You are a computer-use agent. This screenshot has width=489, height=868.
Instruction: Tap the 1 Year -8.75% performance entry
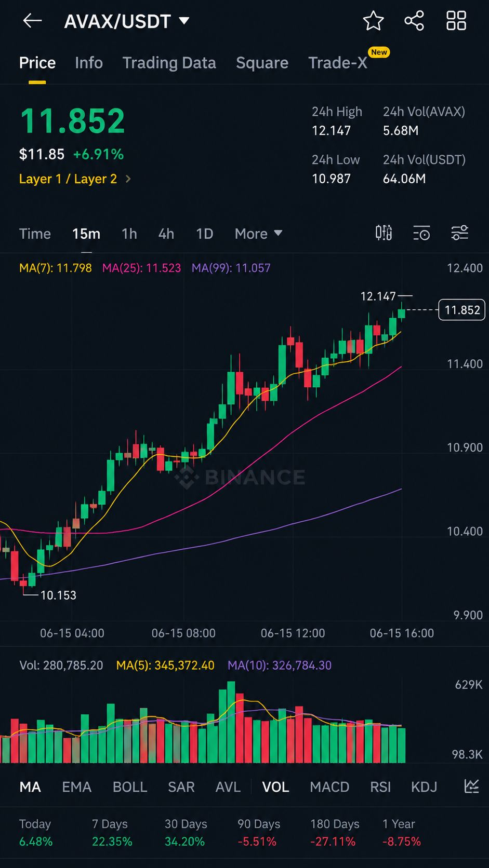402,833
